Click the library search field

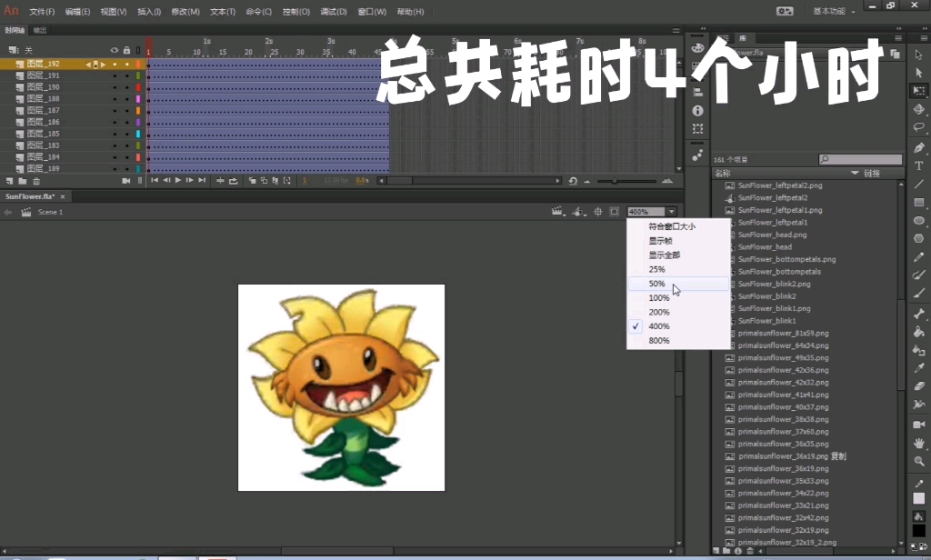[x=860, y=159]
